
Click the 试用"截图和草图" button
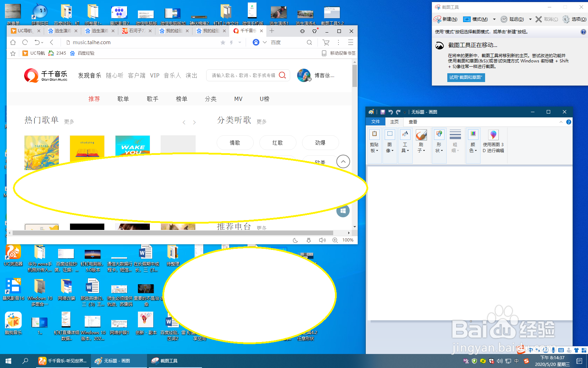coord(466,77)
